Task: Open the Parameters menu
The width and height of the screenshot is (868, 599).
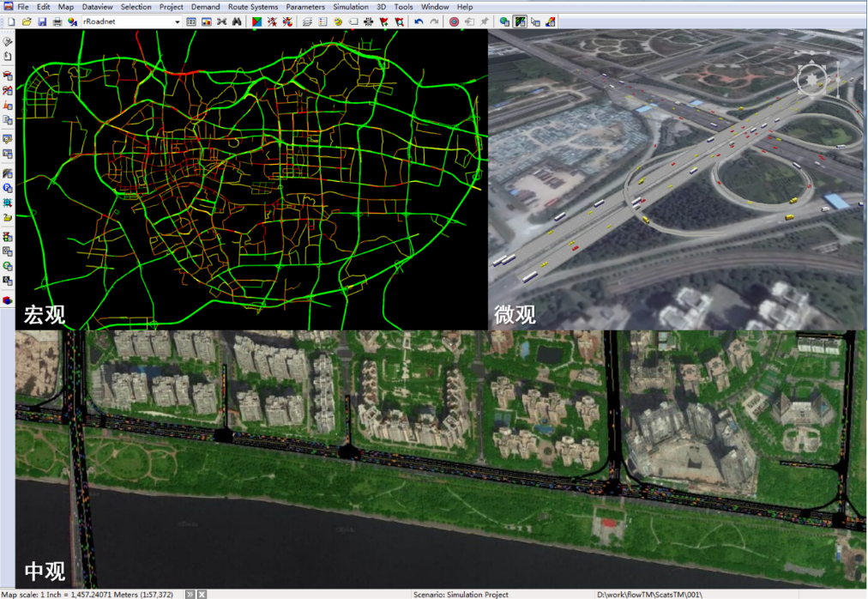Action: [305, 7]
